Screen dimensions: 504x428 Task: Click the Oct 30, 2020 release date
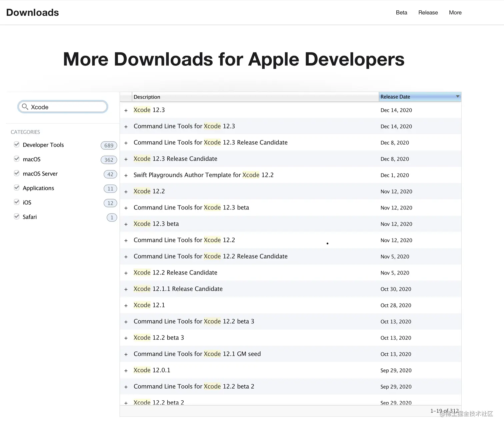[x=396, y=289]
